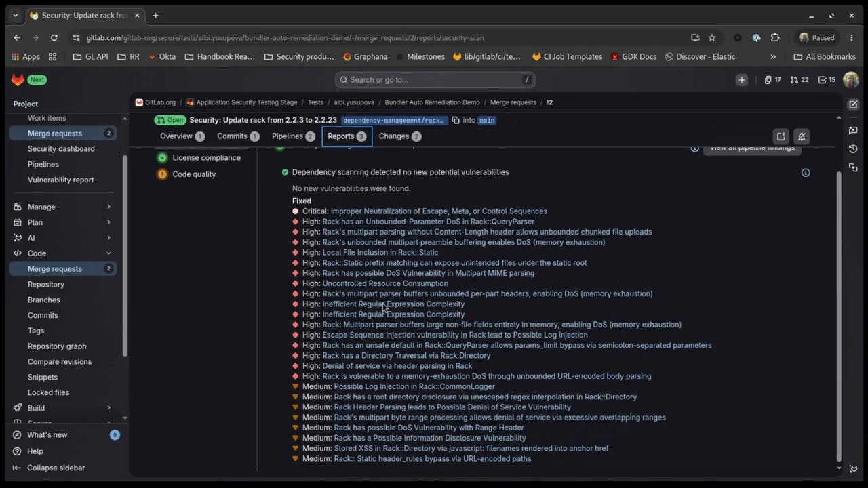The width and height of the screenshot is (868, 488).
Task: Open the Pipelines tab of merge request
Action: click(294, 136)
